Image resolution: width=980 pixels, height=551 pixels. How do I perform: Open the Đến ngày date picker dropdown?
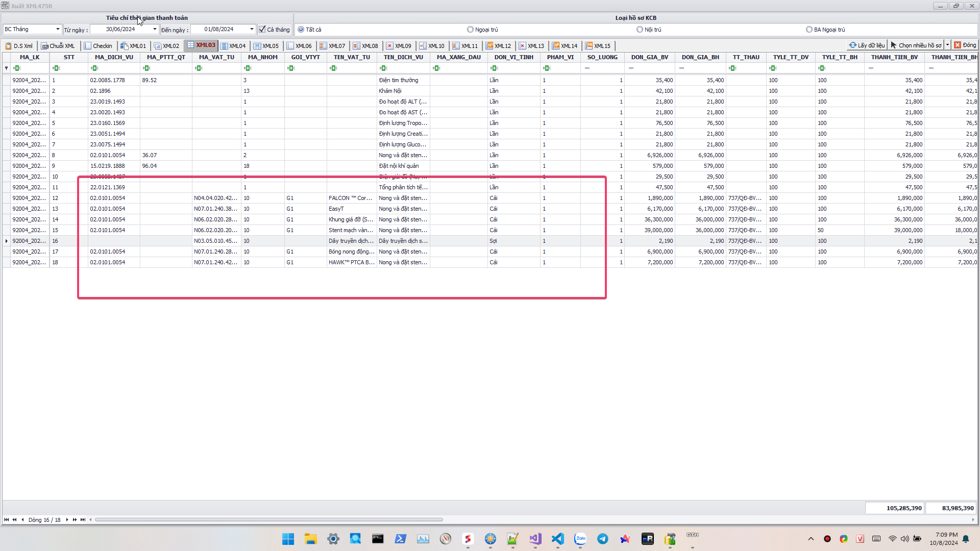point(252,30)
